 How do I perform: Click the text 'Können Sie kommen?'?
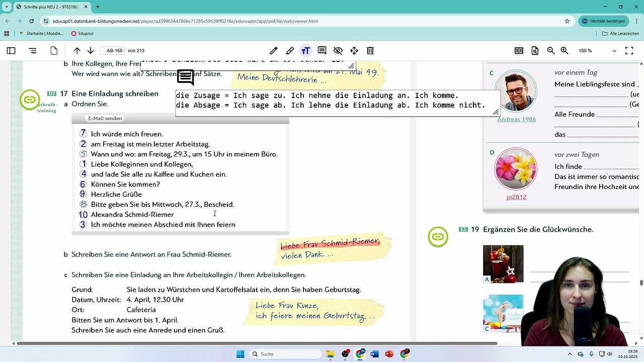point(125,185)
